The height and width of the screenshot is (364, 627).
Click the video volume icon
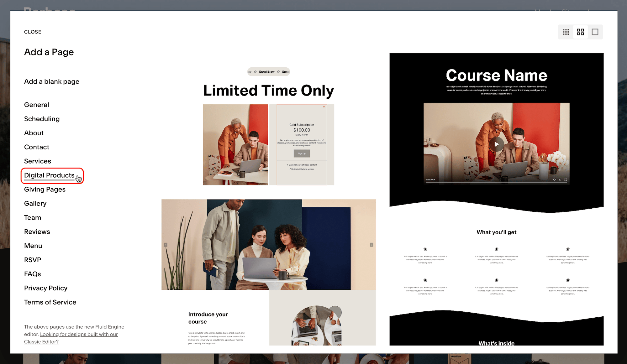[554, 180]
